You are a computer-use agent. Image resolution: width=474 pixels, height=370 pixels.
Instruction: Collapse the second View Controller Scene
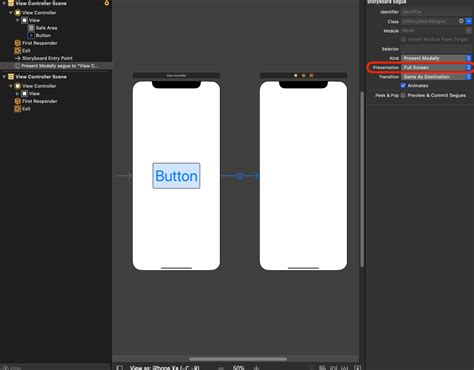(4, 77)
